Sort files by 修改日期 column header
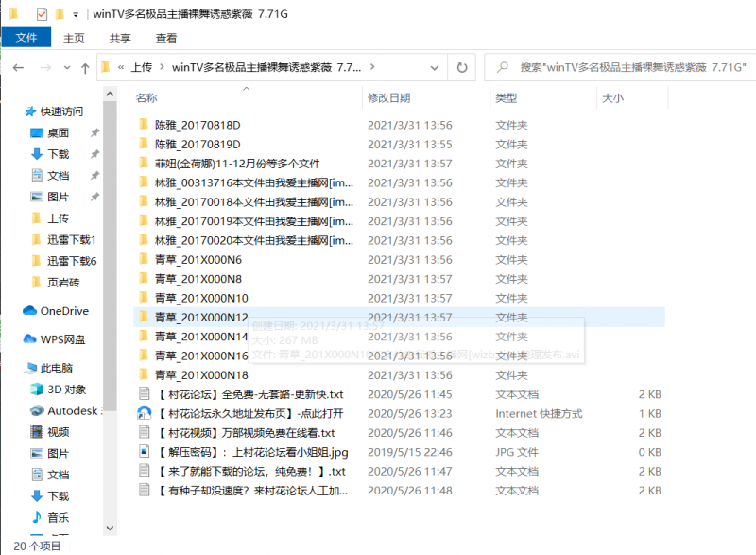756x555 pixels. (388, 98)
